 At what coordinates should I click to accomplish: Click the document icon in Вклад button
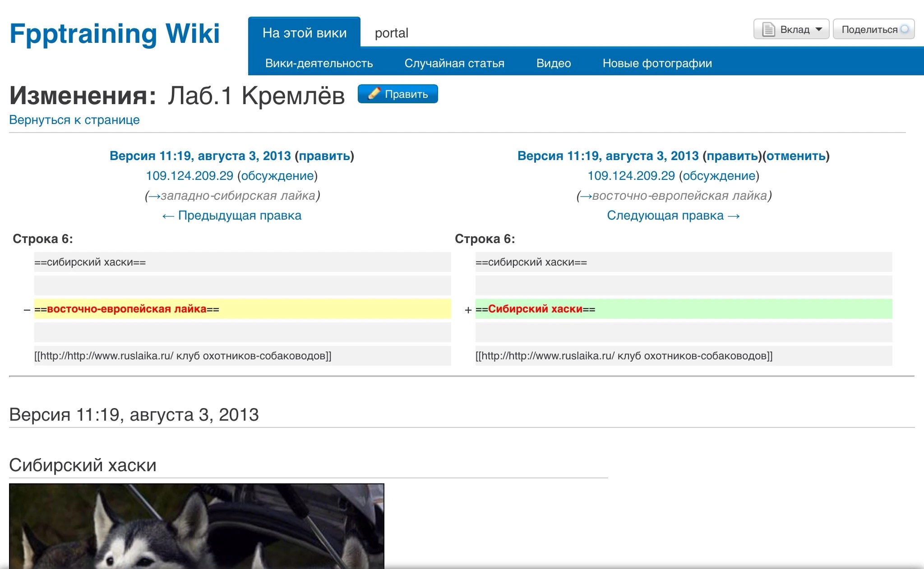tap(768, 30)
